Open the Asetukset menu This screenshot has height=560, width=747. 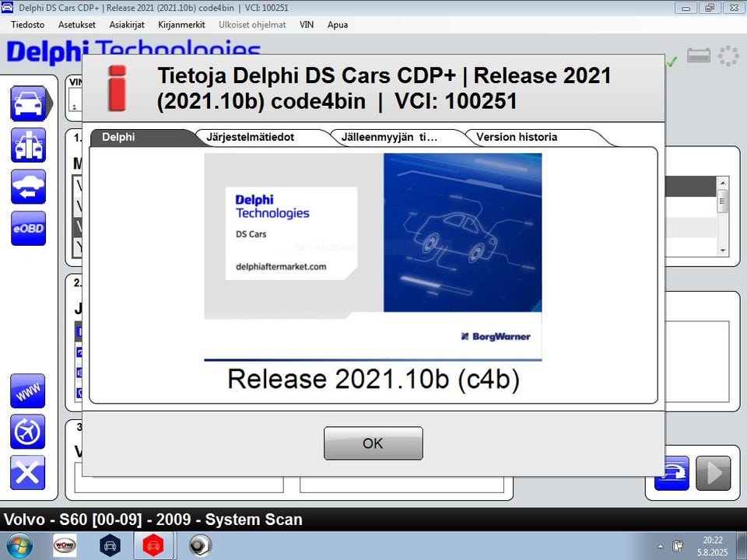tap(77, 25)
